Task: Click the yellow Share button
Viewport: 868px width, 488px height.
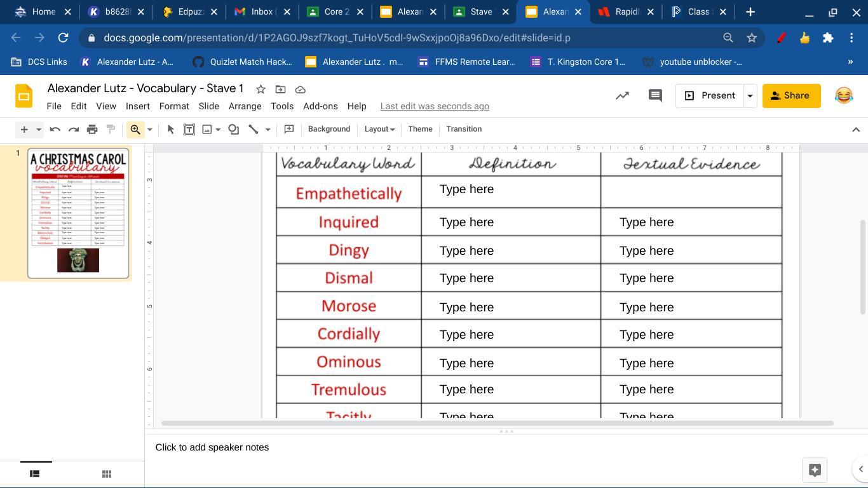Action: [790, 96]
